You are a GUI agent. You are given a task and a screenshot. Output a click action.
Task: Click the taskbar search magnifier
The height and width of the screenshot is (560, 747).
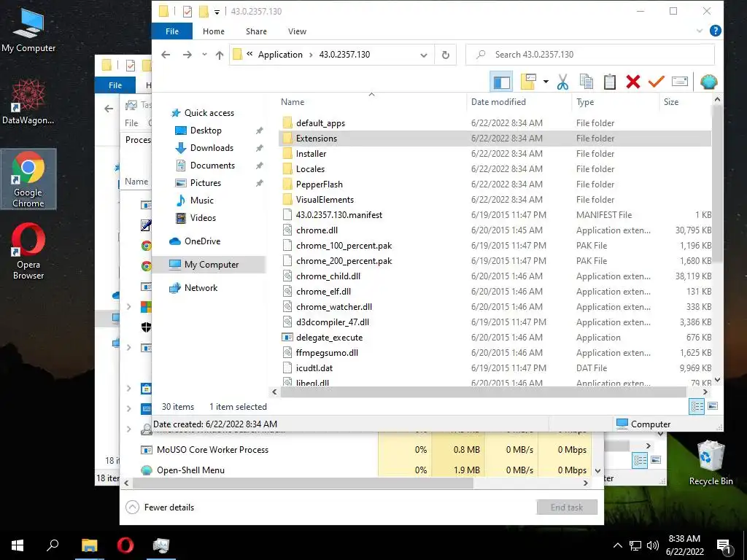click(x=53, y=545)
